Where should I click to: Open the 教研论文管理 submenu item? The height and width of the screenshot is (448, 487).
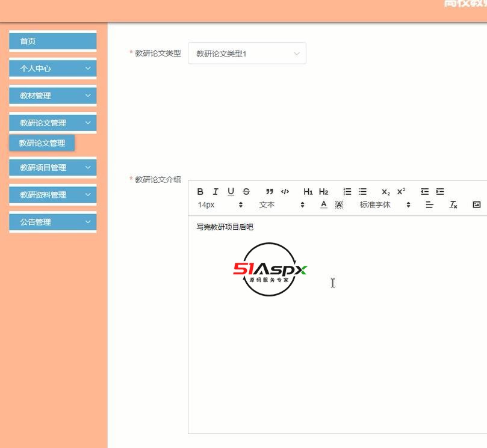pos(42,143)
